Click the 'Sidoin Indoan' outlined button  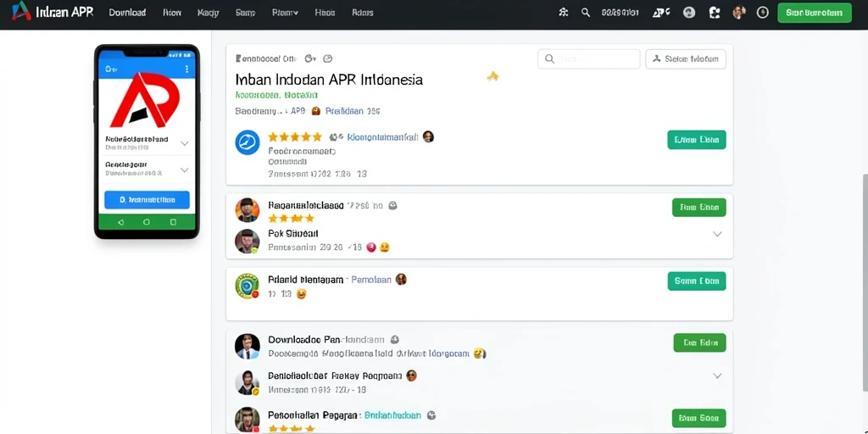[x=686, y=58]
